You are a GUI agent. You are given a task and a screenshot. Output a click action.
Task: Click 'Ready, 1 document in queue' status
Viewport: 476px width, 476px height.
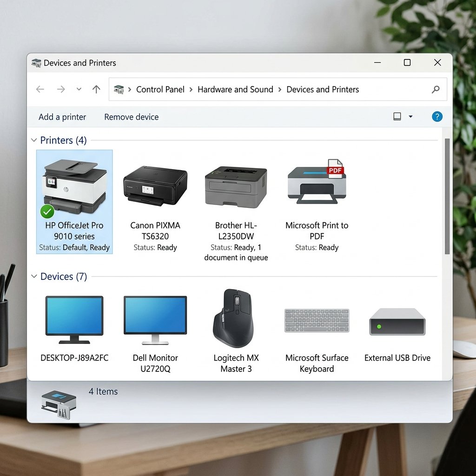(x=236, y=252)
